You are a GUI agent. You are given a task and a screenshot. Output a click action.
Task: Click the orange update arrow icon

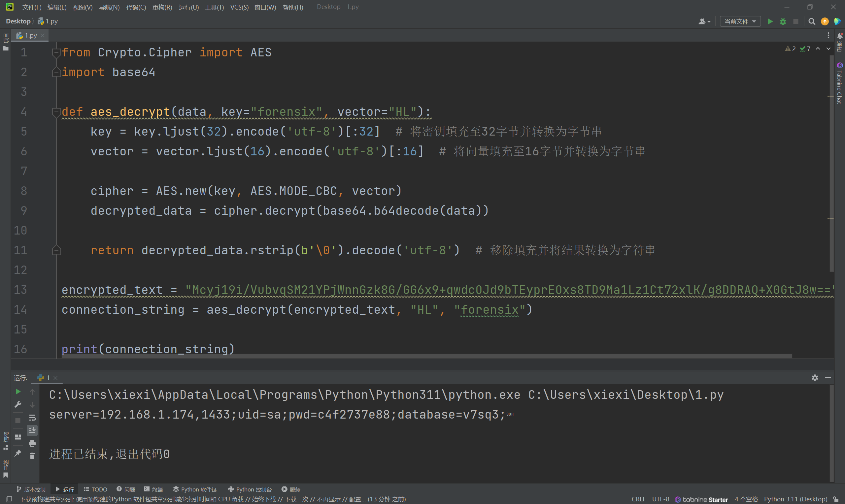[825, 21]
